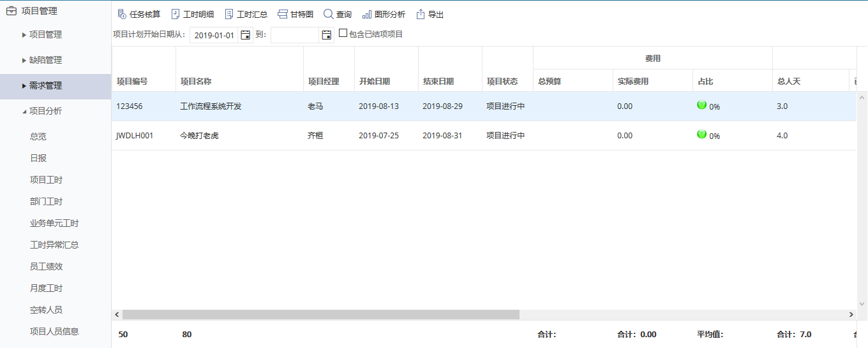Viewport: 868px width, 348px height.
Task: Click the 任务核算 toolbar icon
Action: coord(122,14)
